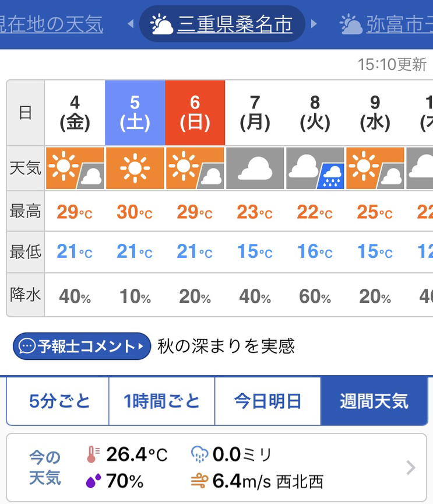Select the 週間天気 tab

tap(374, 401)
